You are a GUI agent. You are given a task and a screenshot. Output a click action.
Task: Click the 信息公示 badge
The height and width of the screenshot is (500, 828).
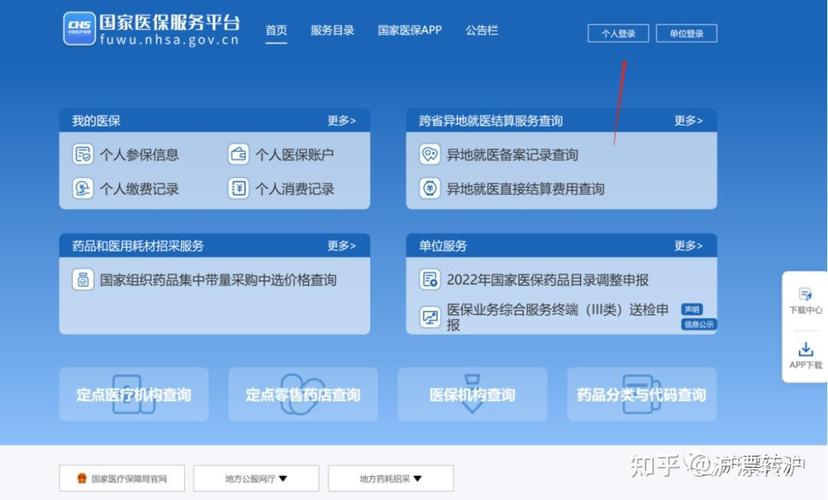pos(699,324)
